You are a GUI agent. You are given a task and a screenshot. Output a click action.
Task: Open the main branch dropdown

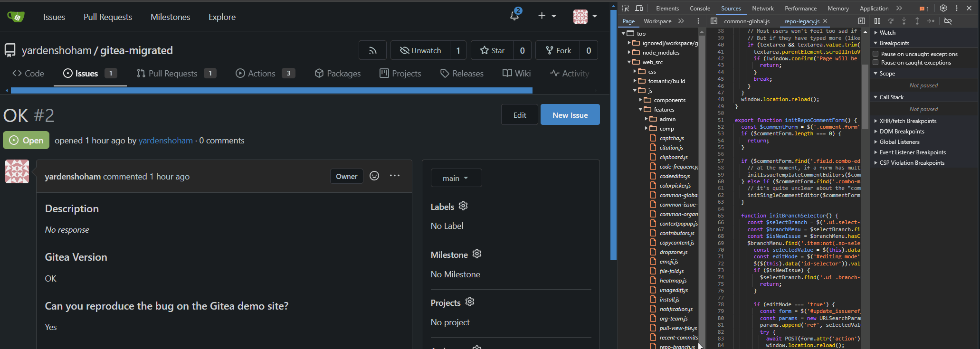[456, 178]
